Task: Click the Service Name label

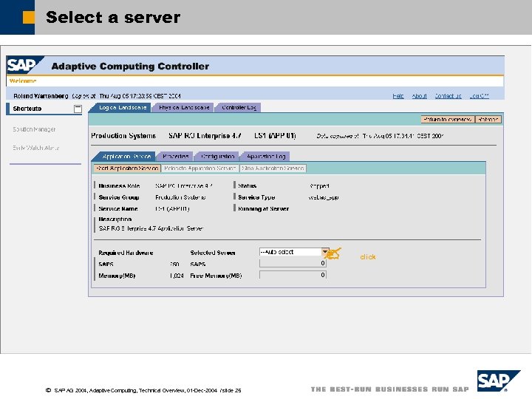Action: [x=118, y=208]
